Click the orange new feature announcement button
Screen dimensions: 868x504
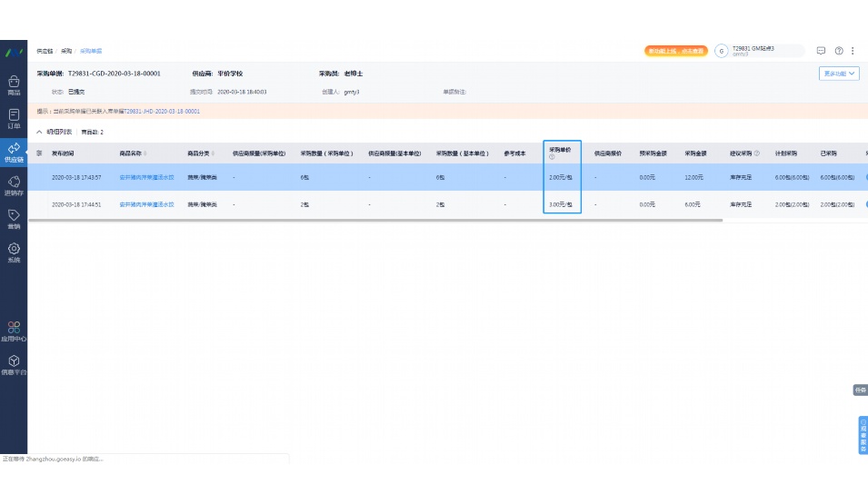675,51
